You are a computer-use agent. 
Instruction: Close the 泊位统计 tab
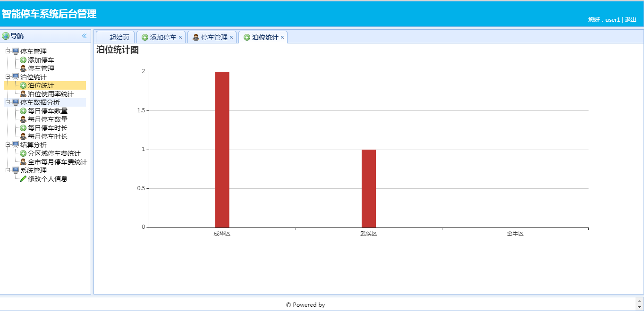pos(282,37)
